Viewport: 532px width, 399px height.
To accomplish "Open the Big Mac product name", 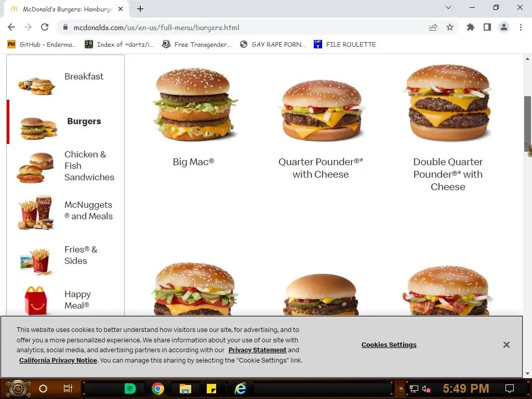I will coord(193,162).
